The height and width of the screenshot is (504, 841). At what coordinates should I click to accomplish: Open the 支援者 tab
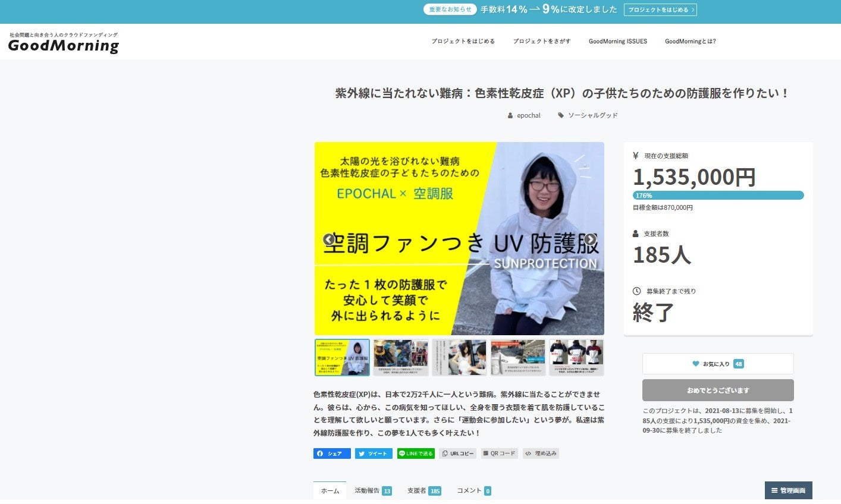tap(424, 491)
